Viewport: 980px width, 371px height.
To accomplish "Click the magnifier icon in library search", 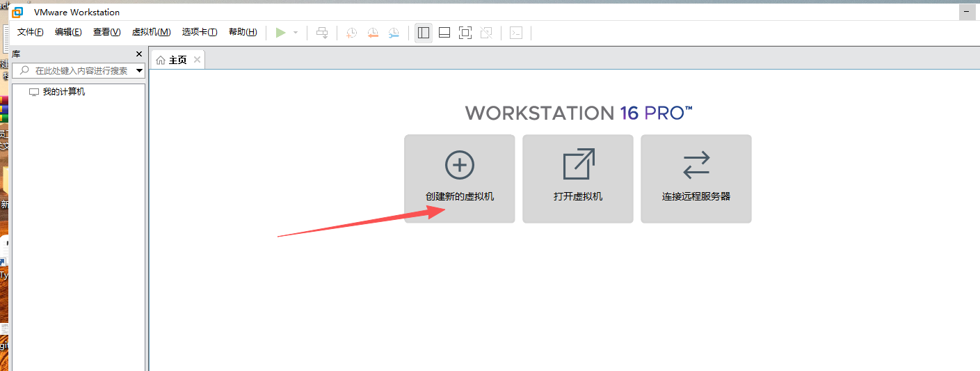I will tap(24, 70).
